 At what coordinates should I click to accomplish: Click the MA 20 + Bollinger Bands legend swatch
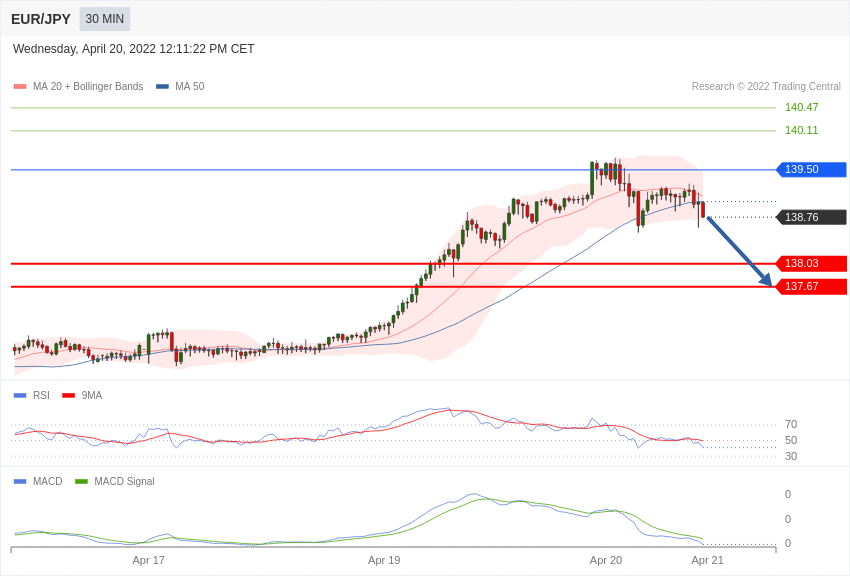20,86
